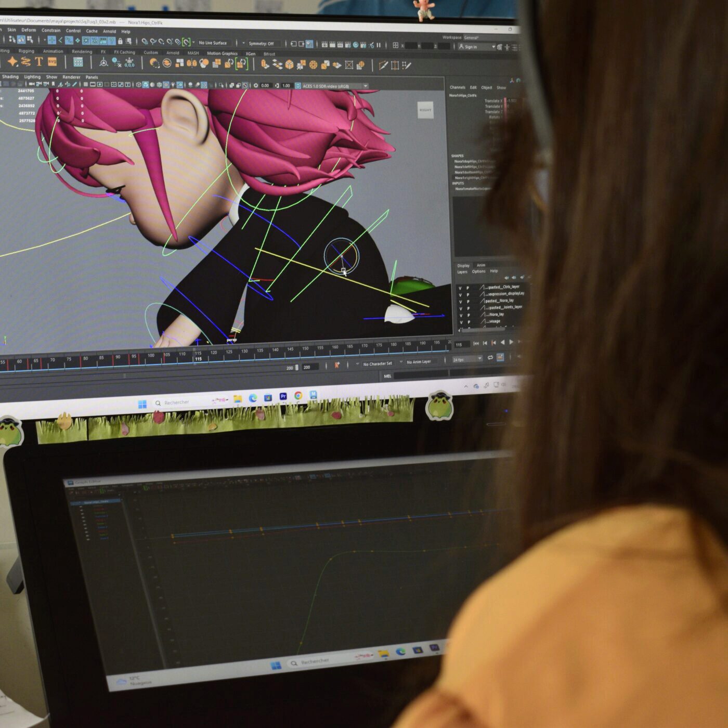Click the Symmetry: Off button
Viewport: 728px width, 728px height.
pos(261,44)
